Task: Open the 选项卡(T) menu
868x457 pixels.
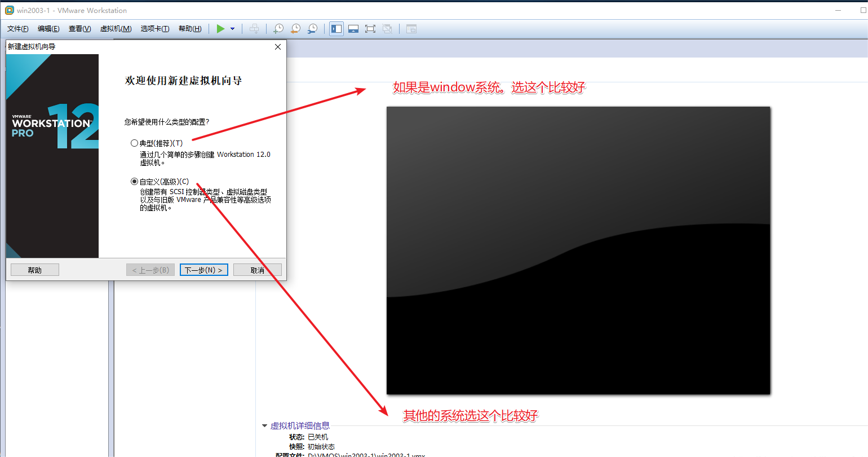Action: [155, 28]
